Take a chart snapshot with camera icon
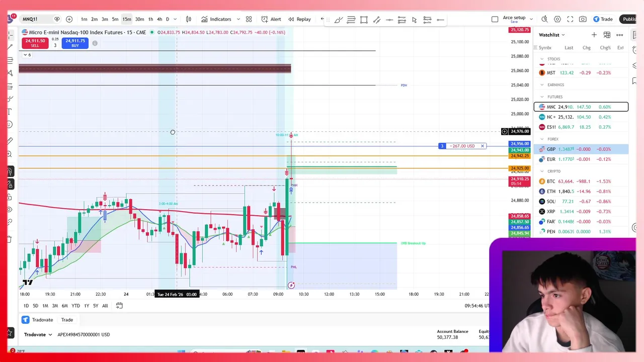The height and width of the screenshot is (362, 644). tap(583, 19)
